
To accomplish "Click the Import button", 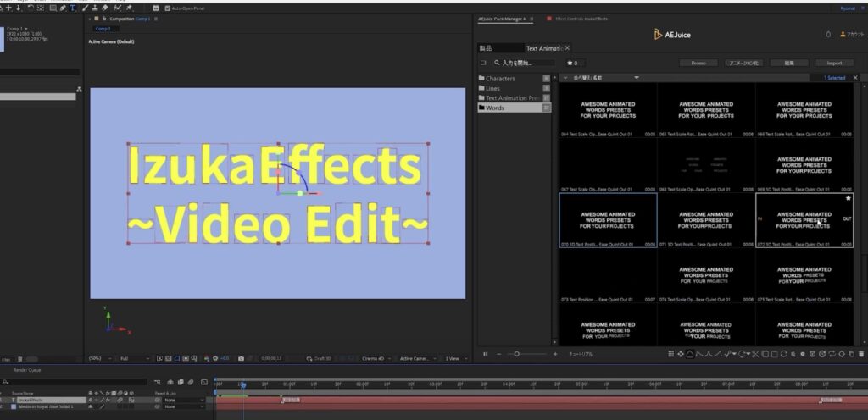I will [833, 63].
